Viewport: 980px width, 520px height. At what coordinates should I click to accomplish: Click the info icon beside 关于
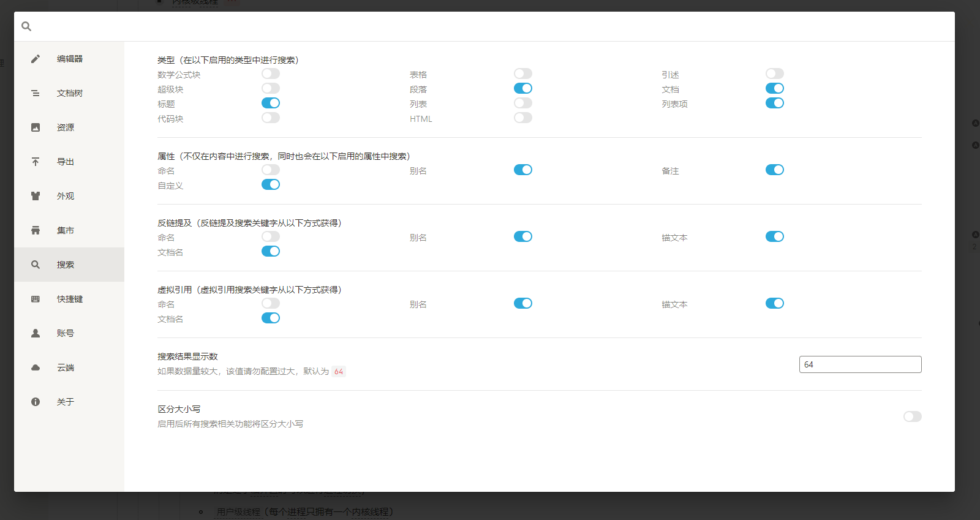click(x=36, y=402)
